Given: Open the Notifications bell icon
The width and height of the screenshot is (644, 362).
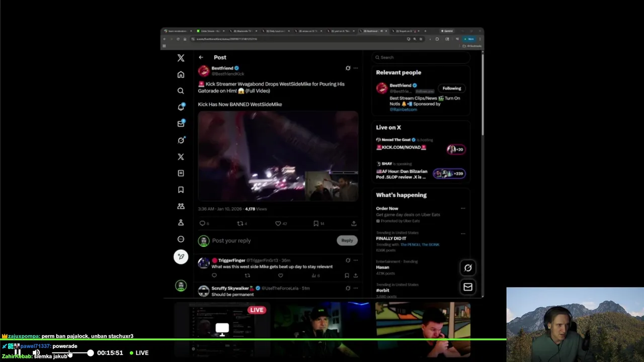Looking at the screenshot, I should tap(181, 107).
